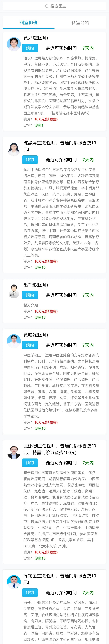Open 诊室13 link under 赵千影
Screen dimensions: 109x644
40,317
